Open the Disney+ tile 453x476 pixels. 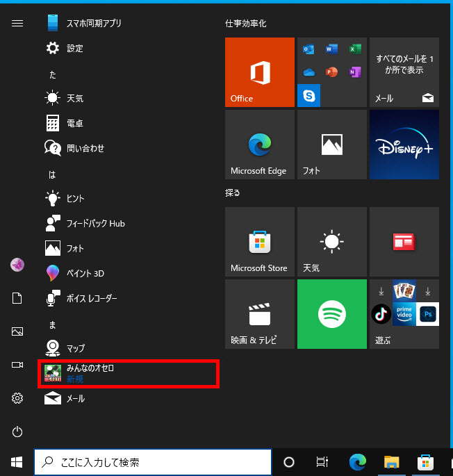404,145
